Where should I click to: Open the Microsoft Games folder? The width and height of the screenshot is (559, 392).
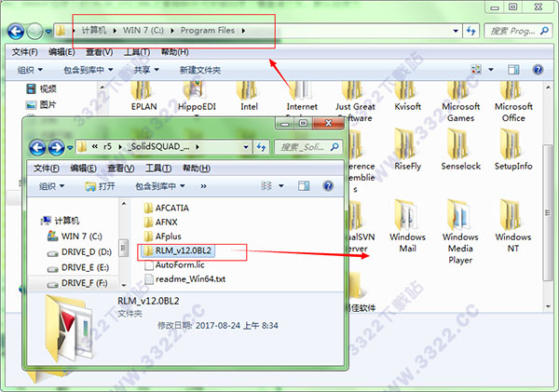[x=460, y=102]
